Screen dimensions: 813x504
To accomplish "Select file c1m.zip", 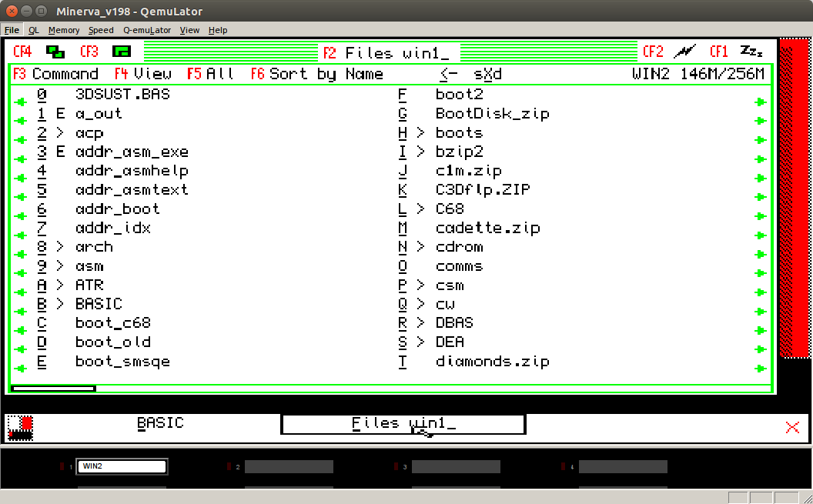I will pos(469,171).
